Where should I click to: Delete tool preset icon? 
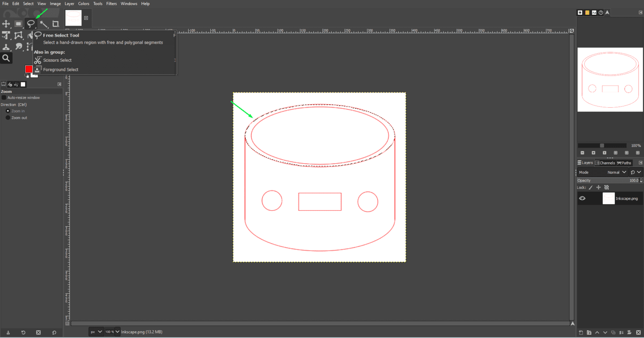[x=38, y=333]
